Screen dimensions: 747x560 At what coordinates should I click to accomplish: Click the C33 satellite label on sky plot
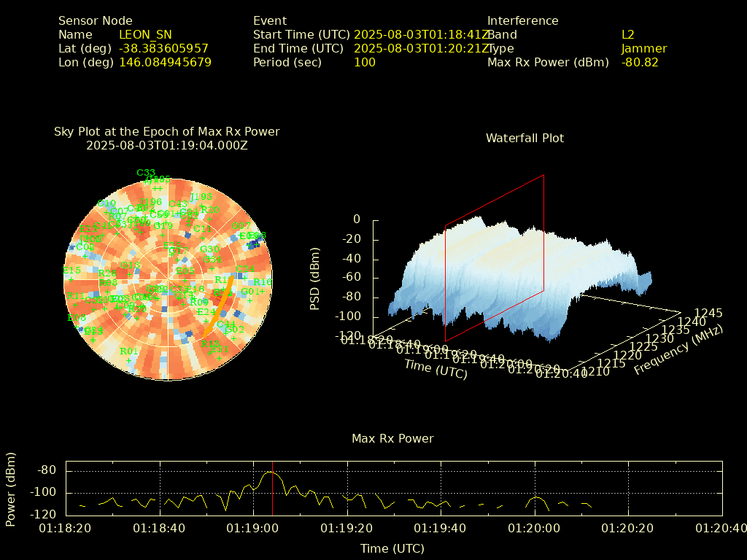tap(145, 173)
